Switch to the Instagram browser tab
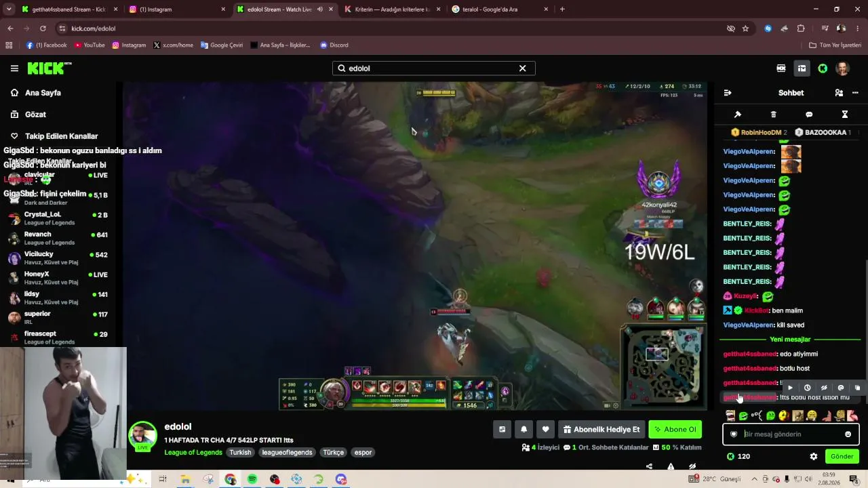Image resolution: width=868 pixels, height=488 pixels. point(178,9)
